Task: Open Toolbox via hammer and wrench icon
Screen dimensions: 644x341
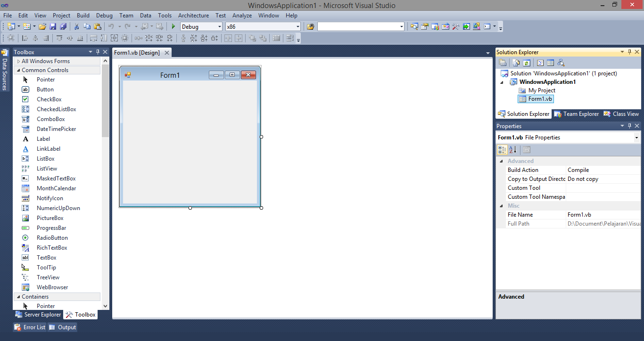Action: point(456,26)
